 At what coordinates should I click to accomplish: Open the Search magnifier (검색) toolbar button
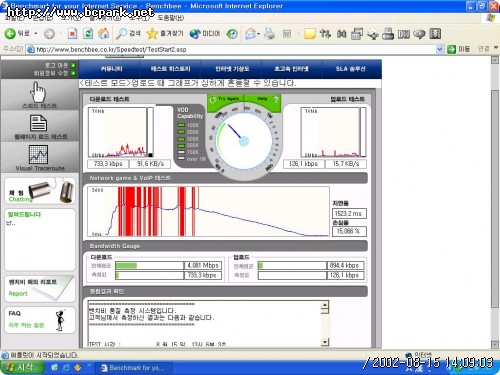(x=129, y=33)
